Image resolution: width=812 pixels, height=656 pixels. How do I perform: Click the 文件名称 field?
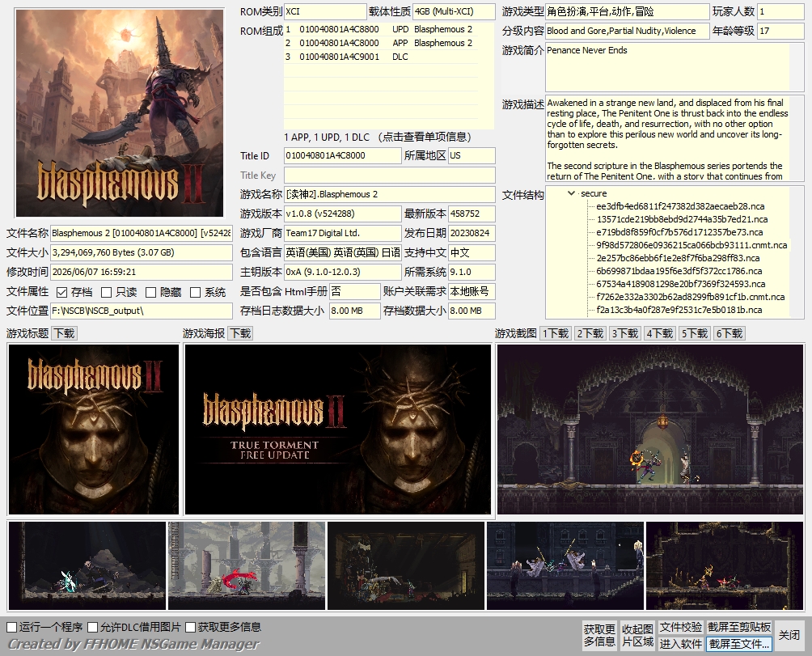click(142, 233)
